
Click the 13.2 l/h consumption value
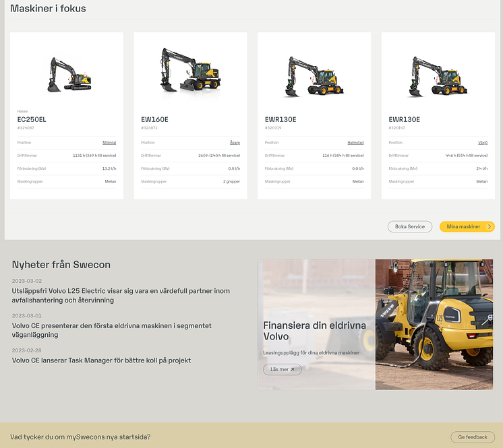click(x=109, y=168)
